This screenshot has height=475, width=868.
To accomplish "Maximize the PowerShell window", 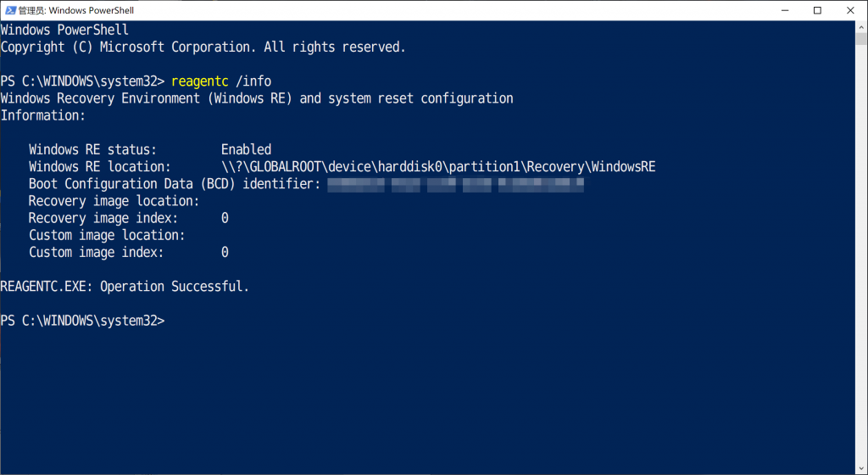I will point(817,10).
